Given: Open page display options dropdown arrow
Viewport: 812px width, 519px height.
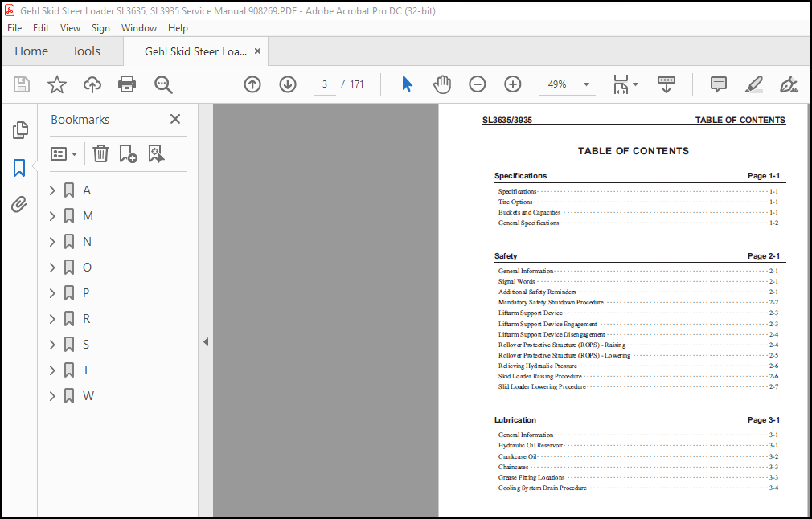Looking at the screenshot, I should pos(635,84).
